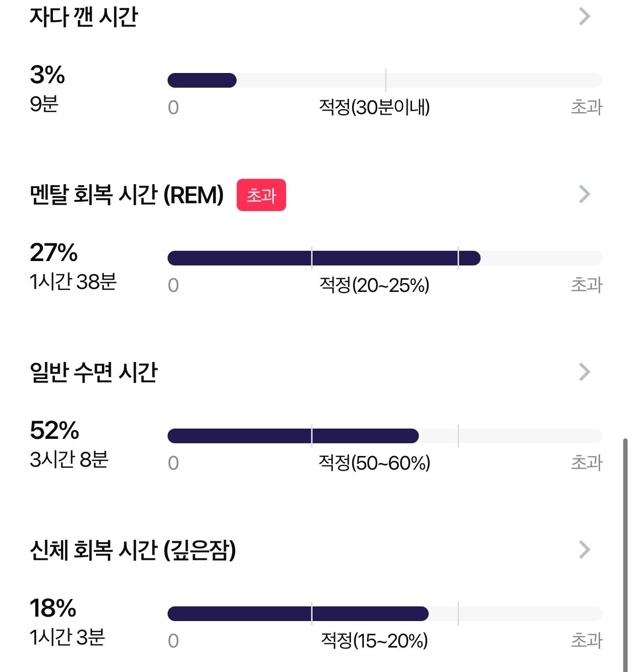Tap the 27% REM percentage value
632x672 pixels.
(54, 253)
